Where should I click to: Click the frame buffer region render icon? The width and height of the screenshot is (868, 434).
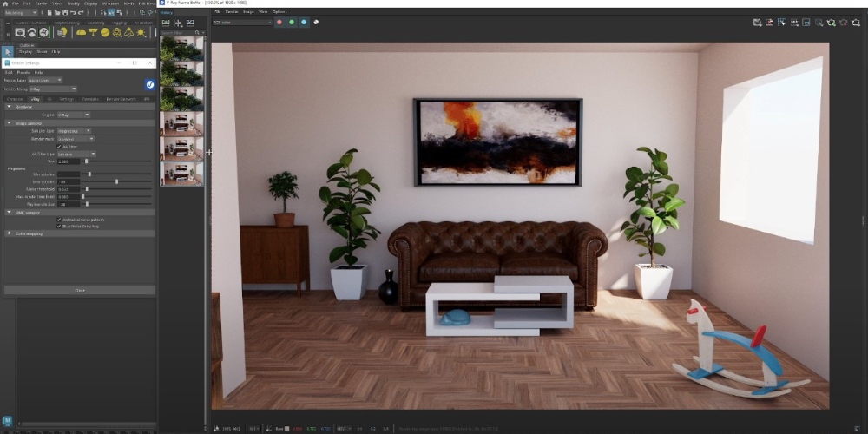(x=806, y=23)
